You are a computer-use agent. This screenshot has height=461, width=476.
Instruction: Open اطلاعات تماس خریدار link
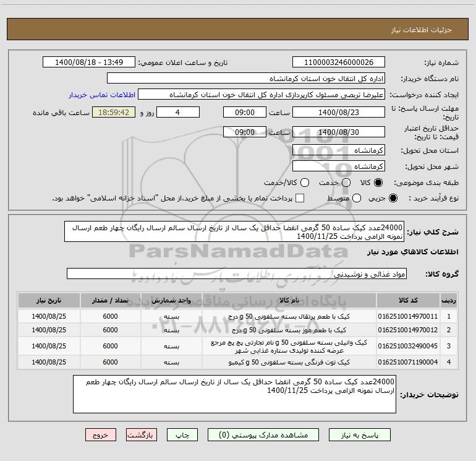click(x=102, y=95)
